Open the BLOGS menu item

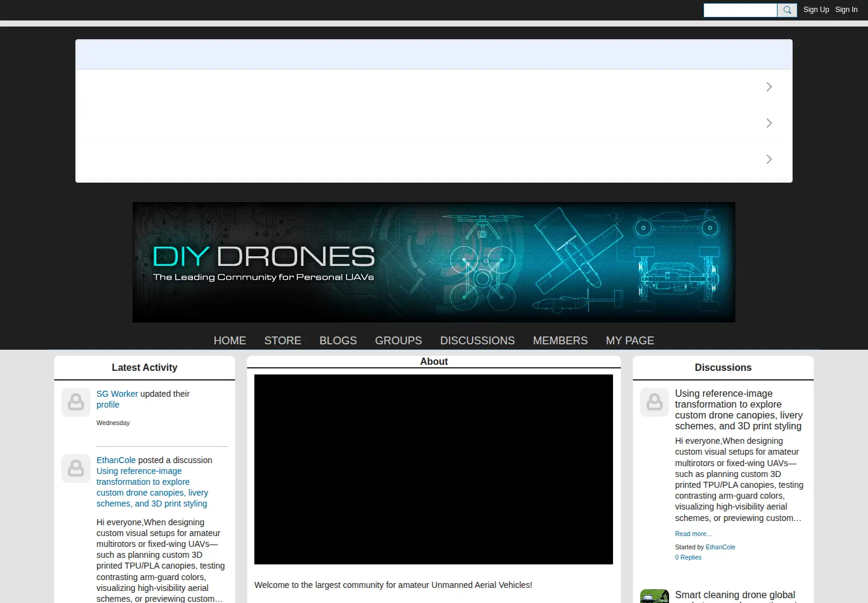tap(338, 341)
